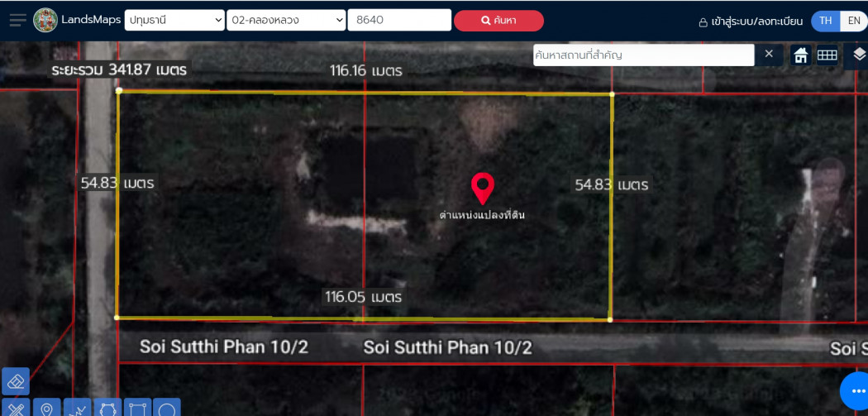Click the parcel number field 8640
The height and width of the screenshot is (416, 868).
399,21
